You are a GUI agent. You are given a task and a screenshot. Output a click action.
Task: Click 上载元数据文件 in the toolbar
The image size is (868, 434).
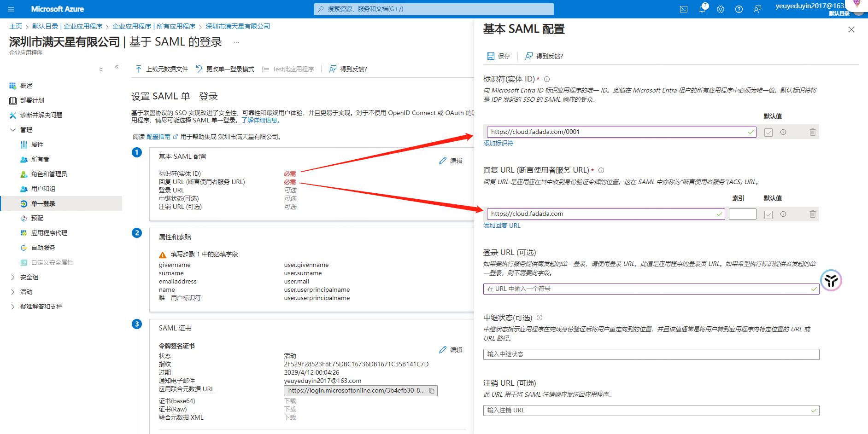pos(162,69)
